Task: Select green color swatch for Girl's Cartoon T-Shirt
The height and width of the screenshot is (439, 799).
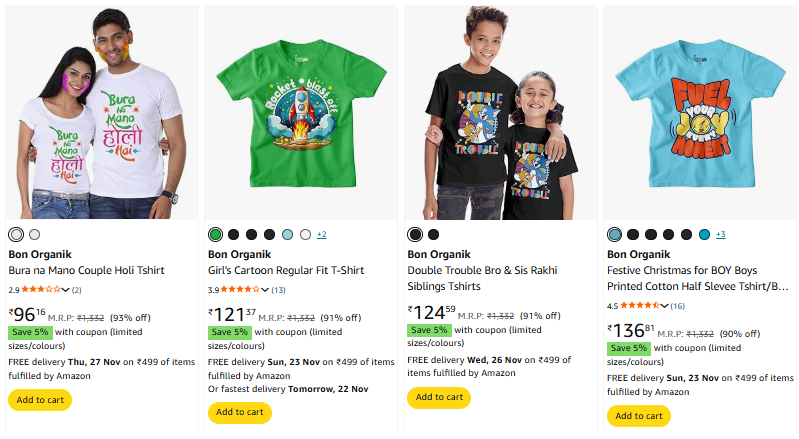Action: pyautogui.click(x=215, y=234)
